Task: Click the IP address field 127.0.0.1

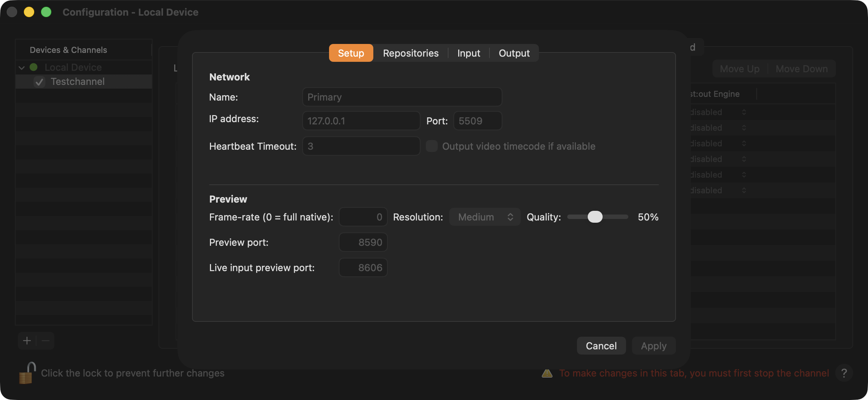Action: pos(361,121)
